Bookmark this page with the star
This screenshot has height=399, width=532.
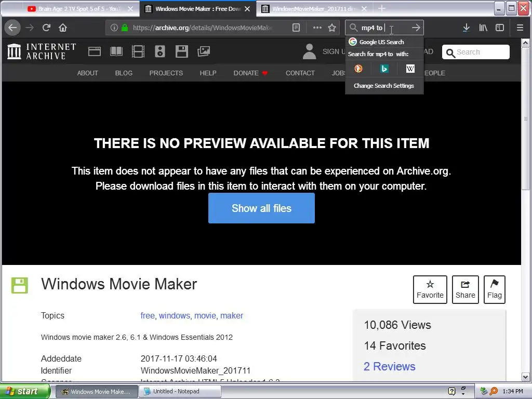pos(332,28)
